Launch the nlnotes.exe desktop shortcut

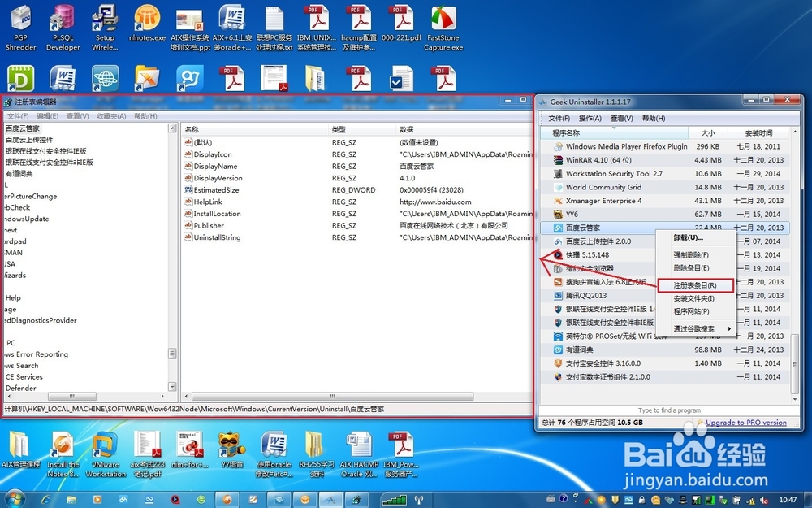point(147,24)
